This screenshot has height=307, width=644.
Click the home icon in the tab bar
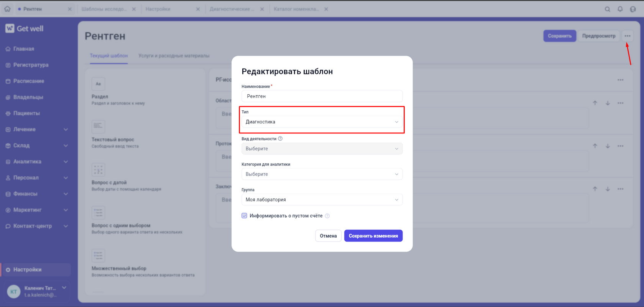click(7, 9)
